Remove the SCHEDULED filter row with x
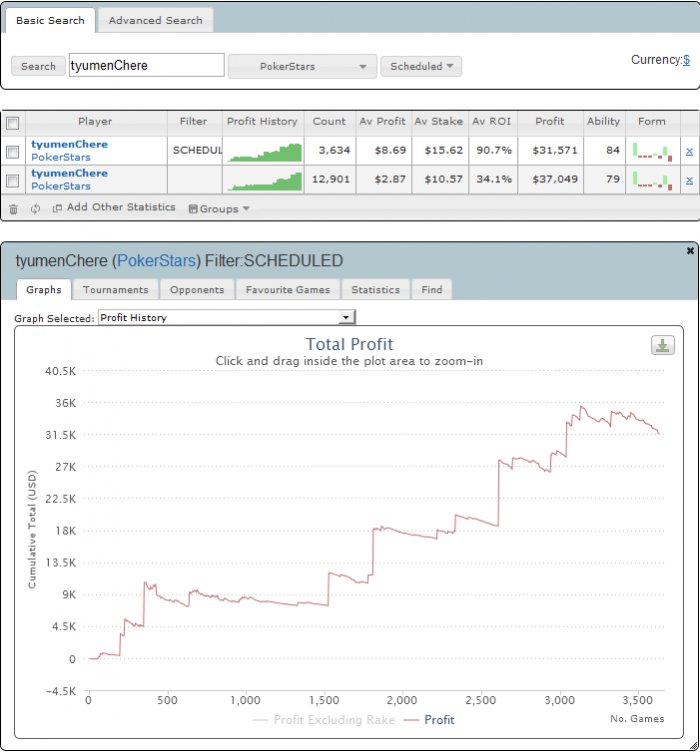 688,151
